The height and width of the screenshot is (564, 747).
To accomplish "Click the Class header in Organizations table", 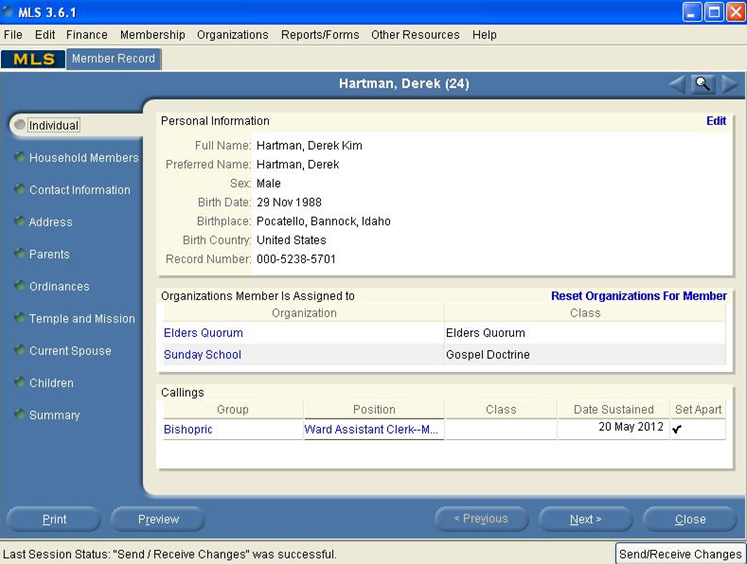I will [585, 313].
